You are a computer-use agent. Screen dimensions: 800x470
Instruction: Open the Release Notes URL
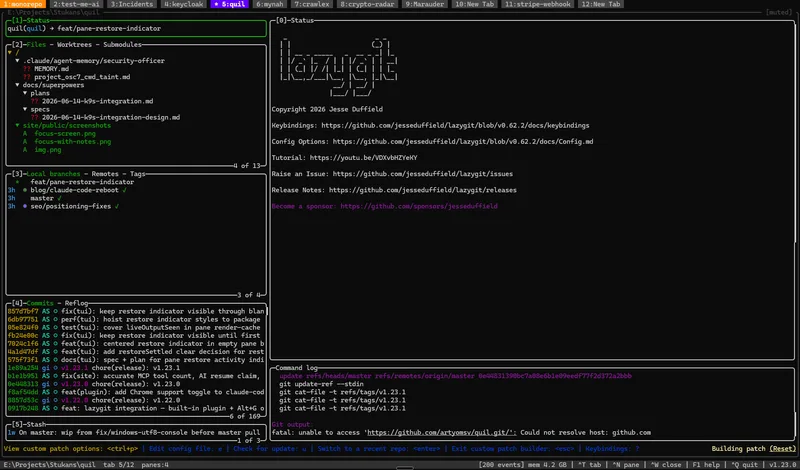pyautogui.click(x=422, y=190)
